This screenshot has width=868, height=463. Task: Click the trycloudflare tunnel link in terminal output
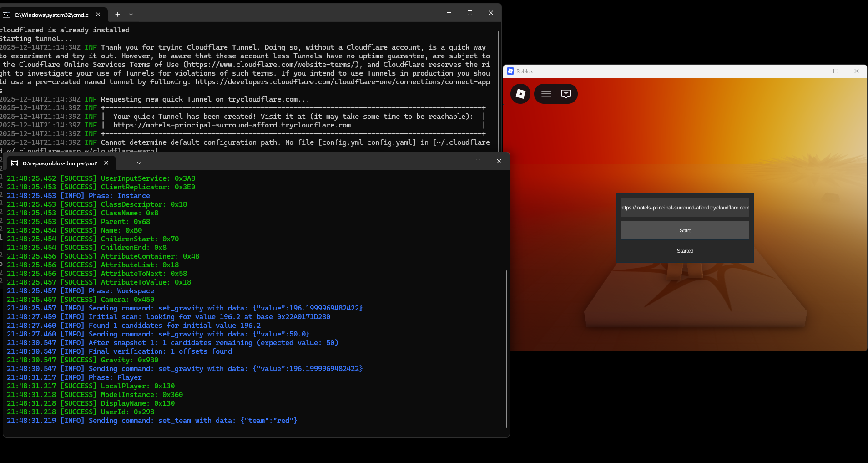232,125
